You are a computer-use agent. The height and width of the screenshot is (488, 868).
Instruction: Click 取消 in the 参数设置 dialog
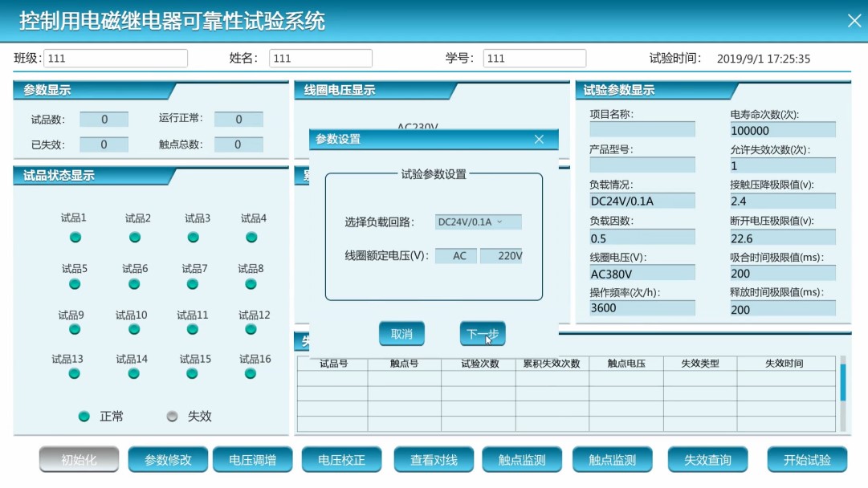click(402, 334)
